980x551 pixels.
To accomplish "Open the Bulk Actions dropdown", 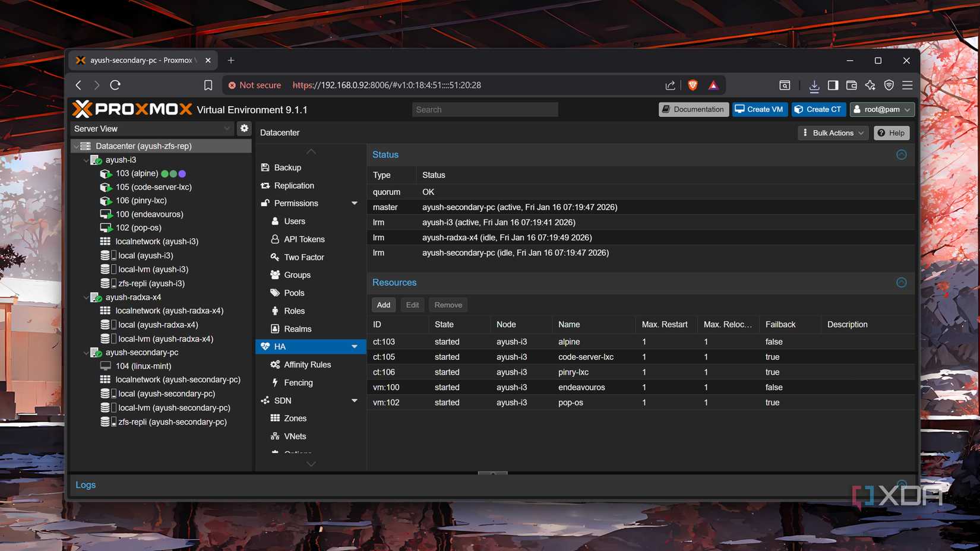I will click(833, 133).
